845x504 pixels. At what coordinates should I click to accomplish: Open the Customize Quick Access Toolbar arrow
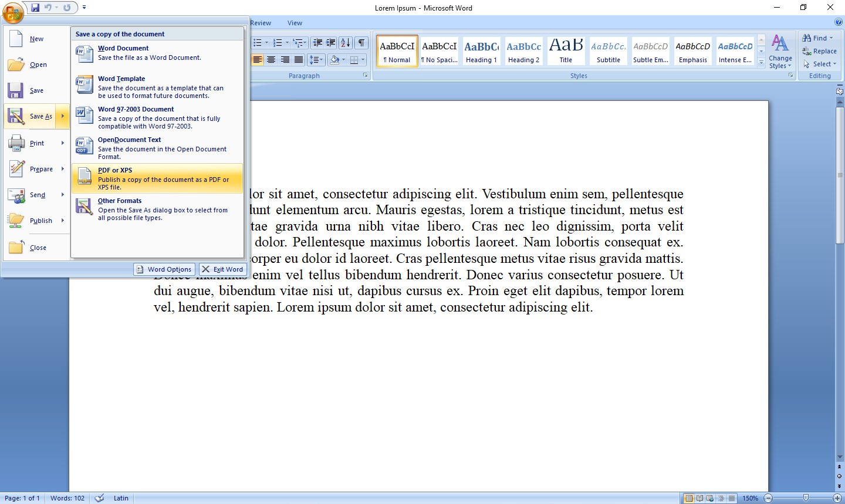click(84, 8)
